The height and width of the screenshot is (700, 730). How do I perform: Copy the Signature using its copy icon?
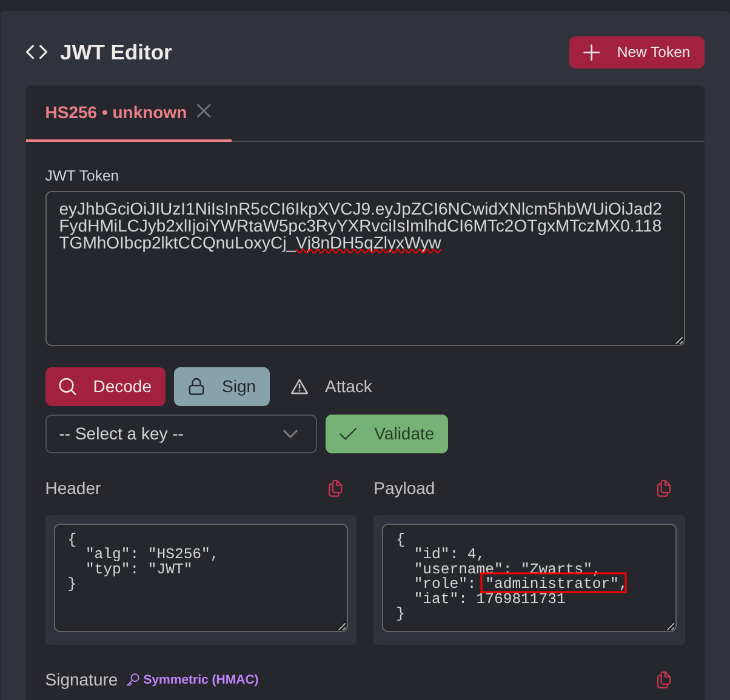point(664,679)
